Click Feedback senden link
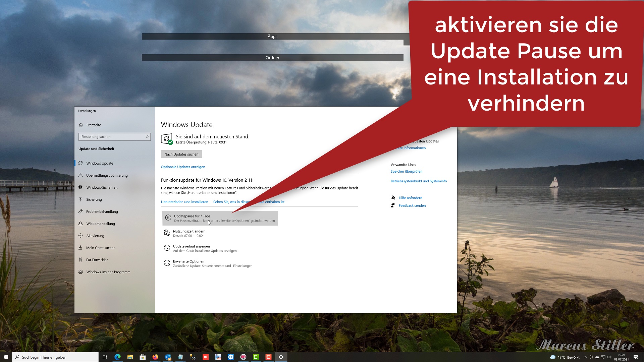The height and width of the screenshot is (362, 644). pos(412,205)
